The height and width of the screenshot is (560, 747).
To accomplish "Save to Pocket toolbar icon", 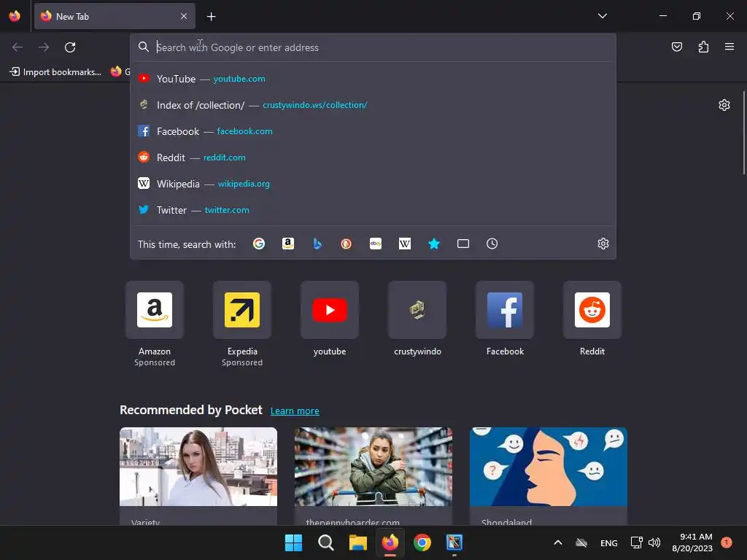I will [676, 47].
